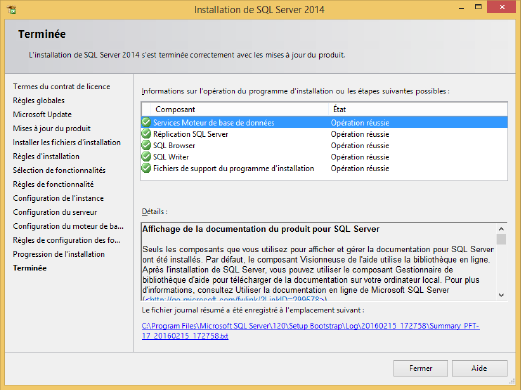This screenshot has height=390, width=522.
Task: Open help with the Aide button
Action: point(480,368)
